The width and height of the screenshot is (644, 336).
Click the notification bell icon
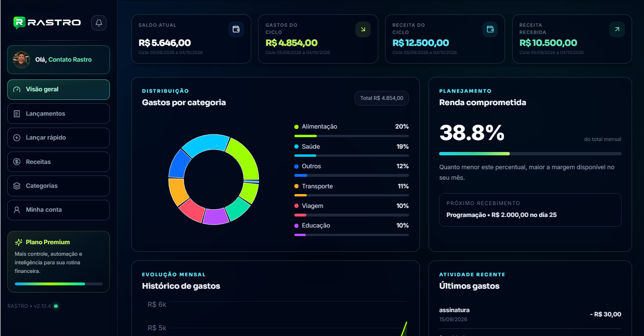pos(99,23)
